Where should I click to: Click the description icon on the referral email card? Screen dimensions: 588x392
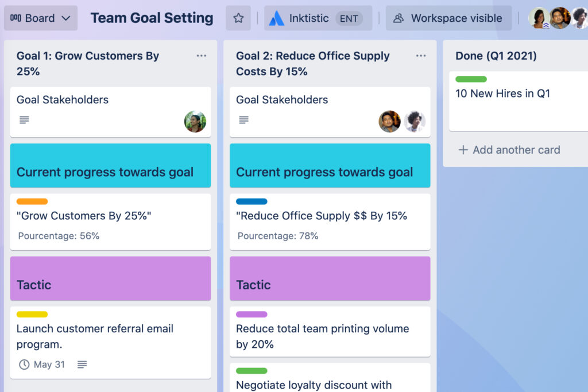click(82, 364)
